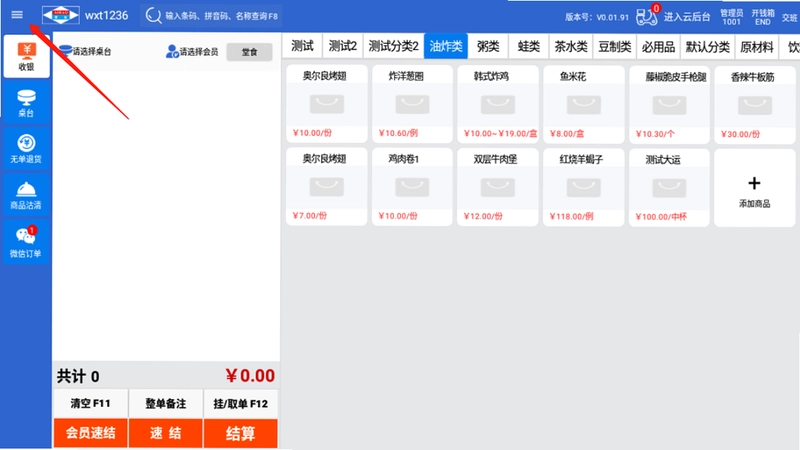
Task: Switch to the 测试分类2 category tab
Action: [393, 46]
